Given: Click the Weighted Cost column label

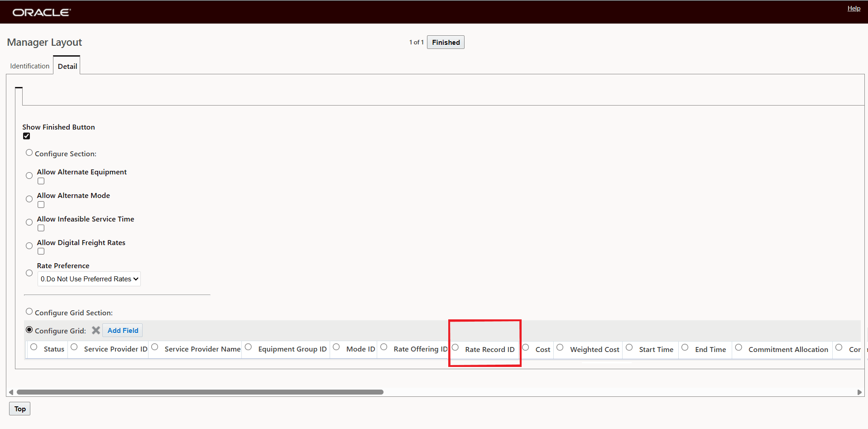Looking at the screenshot, I should (x=595, y=350).
